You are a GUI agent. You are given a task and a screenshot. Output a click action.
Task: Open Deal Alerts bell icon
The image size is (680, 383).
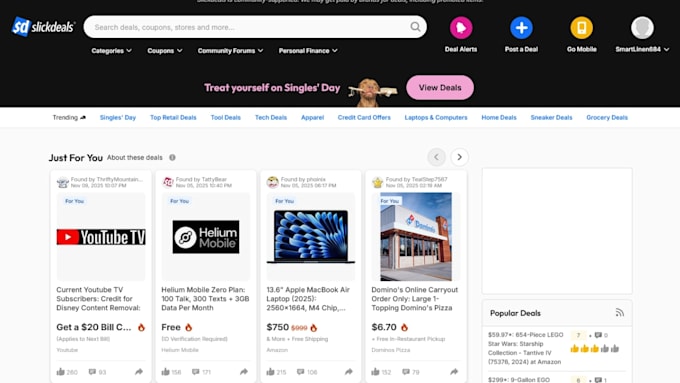click(461, 28)
